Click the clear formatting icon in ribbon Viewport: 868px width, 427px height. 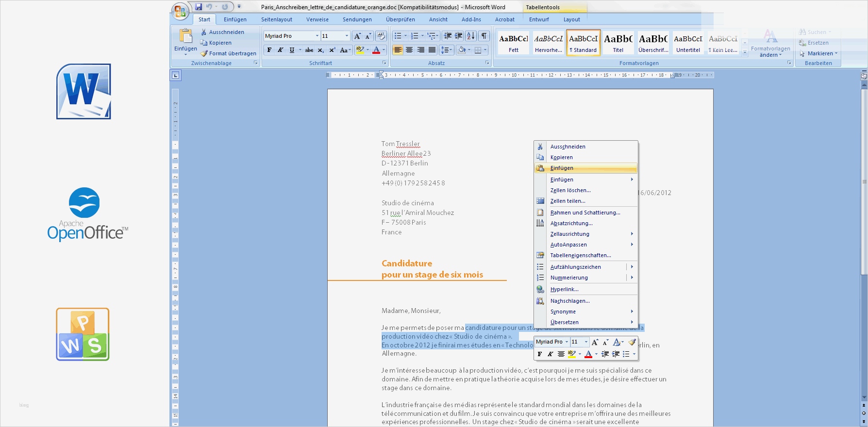click(381, 36)
